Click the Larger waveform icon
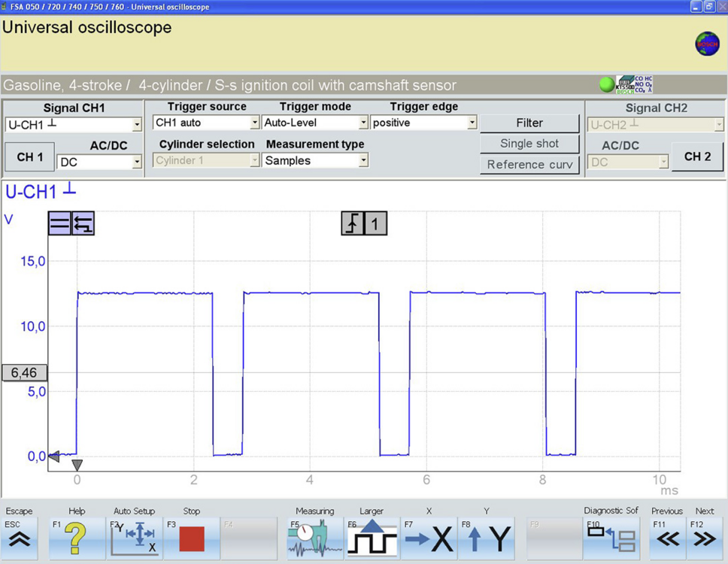The height and width of the screenshot is (564, 728). pos(372,538)
